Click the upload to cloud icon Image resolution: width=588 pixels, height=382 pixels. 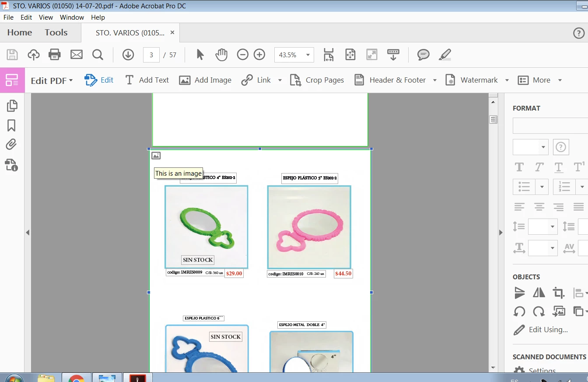pos(34,55)
